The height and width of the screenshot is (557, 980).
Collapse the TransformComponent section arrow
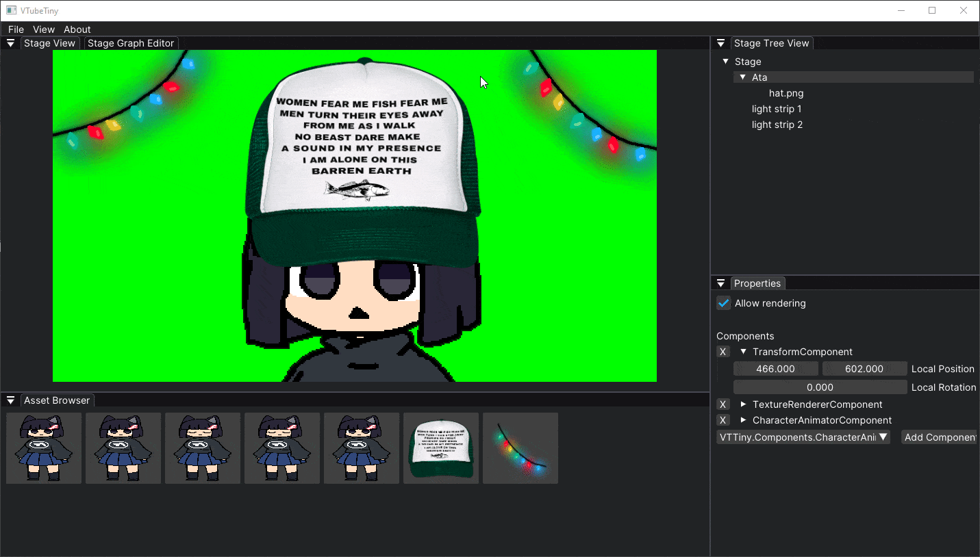click(x=744, y=352)
